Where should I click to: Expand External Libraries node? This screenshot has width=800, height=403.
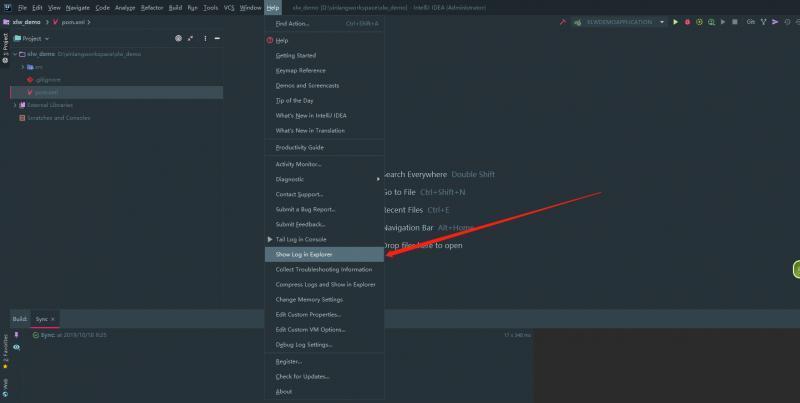(15, 104)
